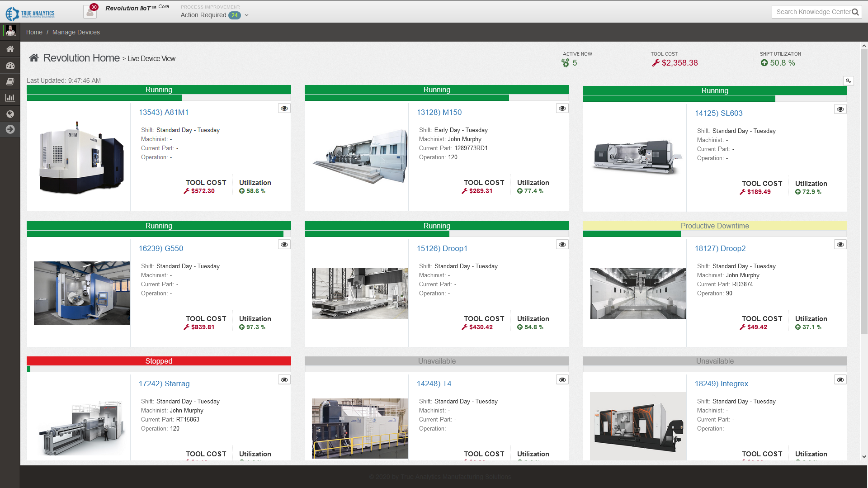Open the Home breadcrumb link
The width and height of the screenshot is (868, 488).
tap(34, 32)
